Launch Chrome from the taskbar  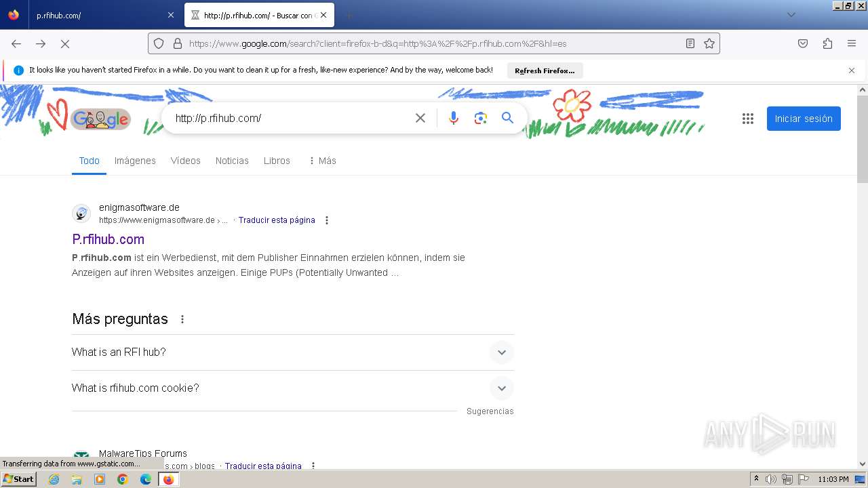(x=123, y=479)
